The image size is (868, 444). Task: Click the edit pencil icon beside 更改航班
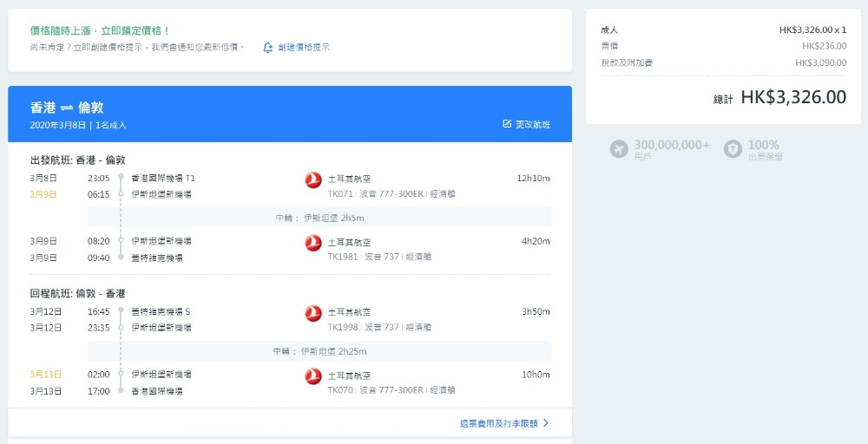pyautogui.click(x=507, y=124)
